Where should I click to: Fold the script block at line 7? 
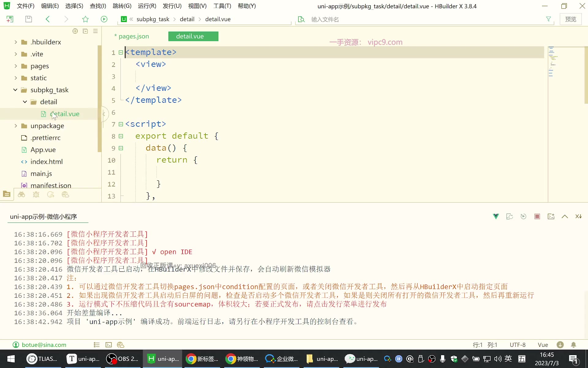tap(121, 124)
